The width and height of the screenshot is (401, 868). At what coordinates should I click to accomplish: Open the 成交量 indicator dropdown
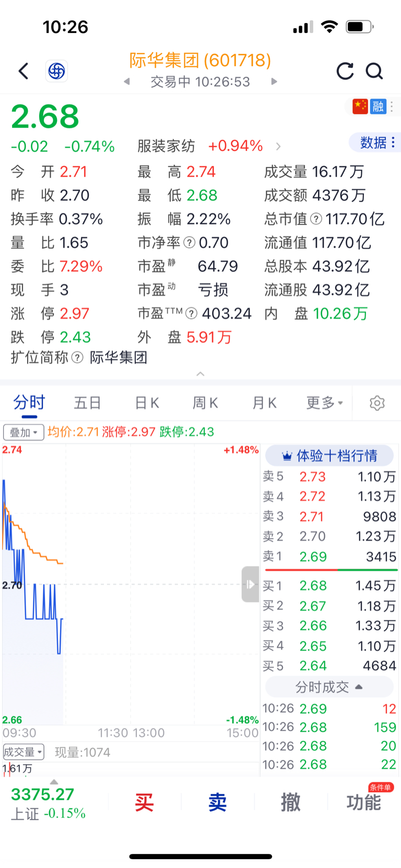[x=23, y=752]
